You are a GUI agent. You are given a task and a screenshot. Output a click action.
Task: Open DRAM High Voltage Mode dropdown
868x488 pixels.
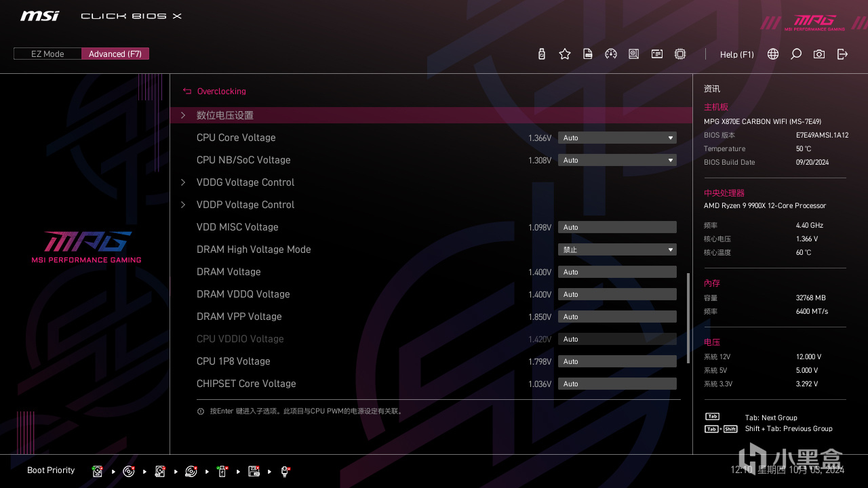(x=617, y=249)
